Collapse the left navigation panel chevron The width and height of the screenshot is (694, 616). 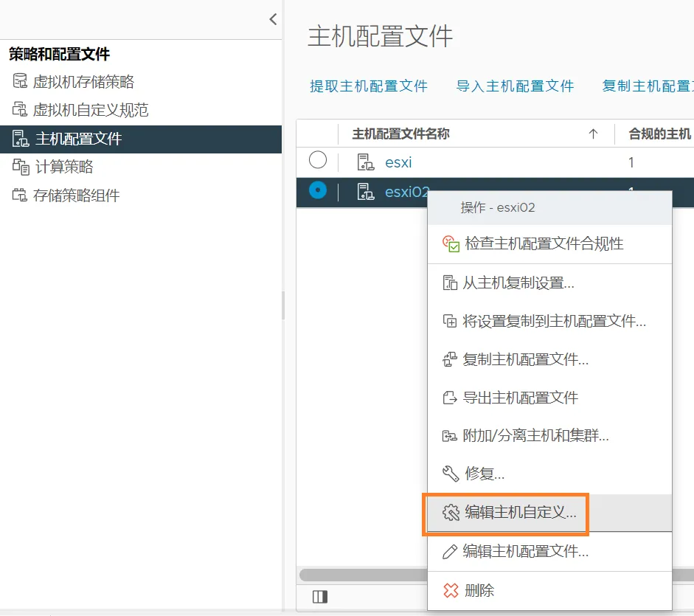[273, 20]
